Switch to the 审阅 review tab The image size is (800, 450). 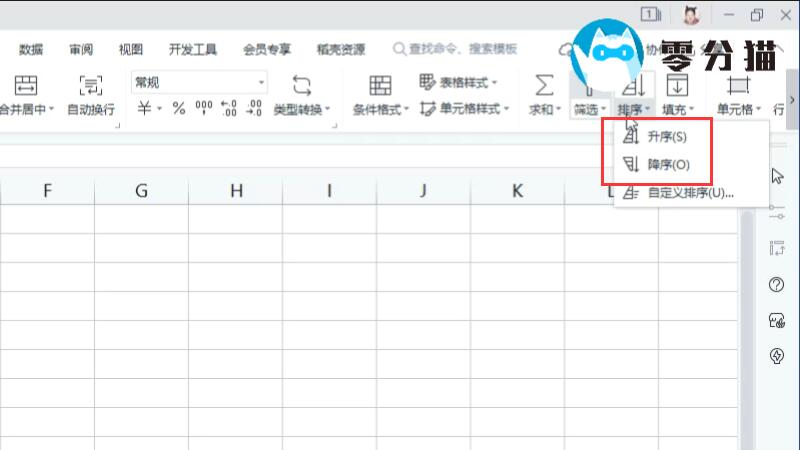coord(81,49)
